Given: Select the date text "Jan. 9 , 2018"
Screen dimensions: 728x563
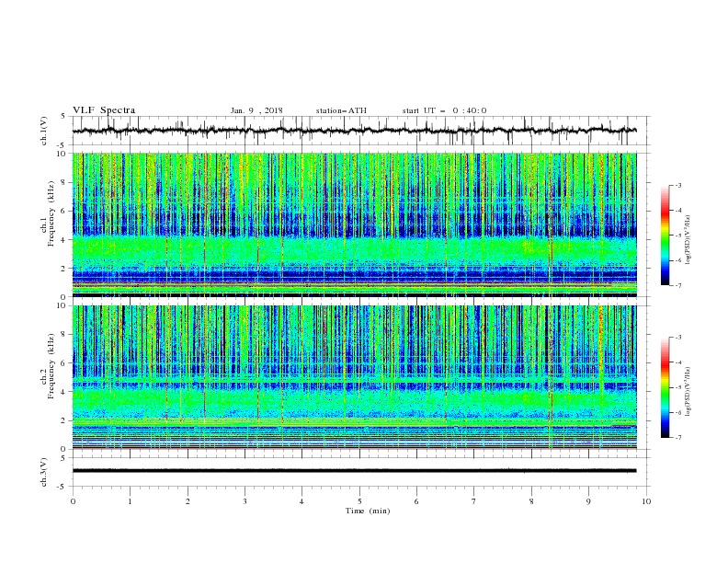Looking at the screenshot, I should 256,110.
